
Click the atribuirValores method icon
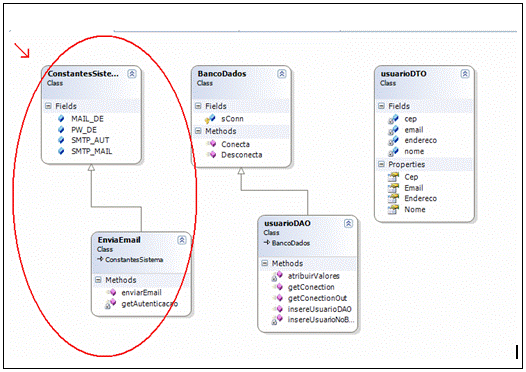tap(277, 276)
